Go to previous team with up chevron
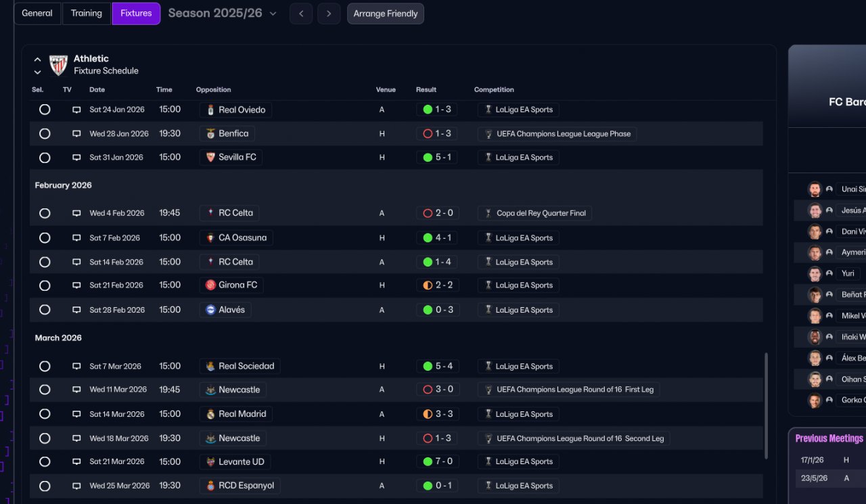The width and height of the screenshot is (866, 504). click(37, 60)
